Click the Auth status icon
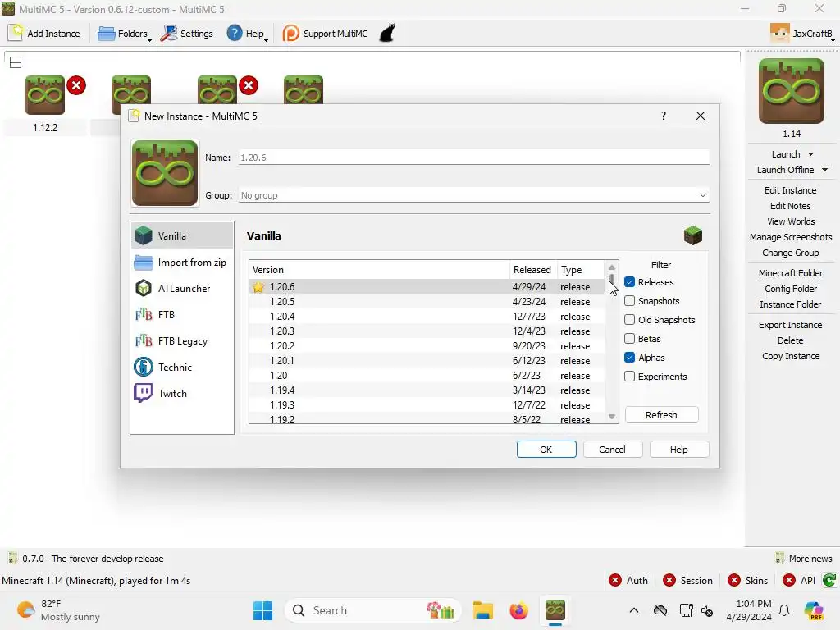 [x=615, y=580]
